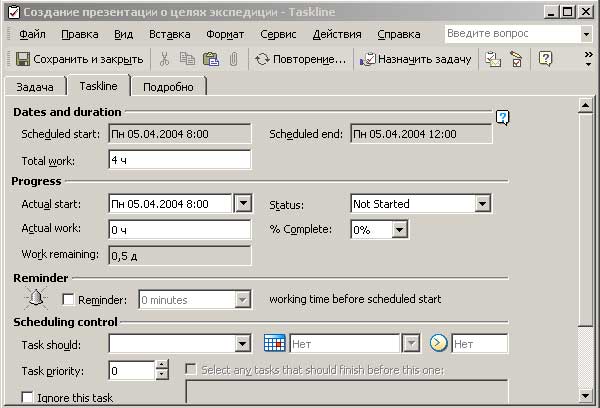
Task: Click the Paste clipboard icon
Action: [x=210, y=59]
